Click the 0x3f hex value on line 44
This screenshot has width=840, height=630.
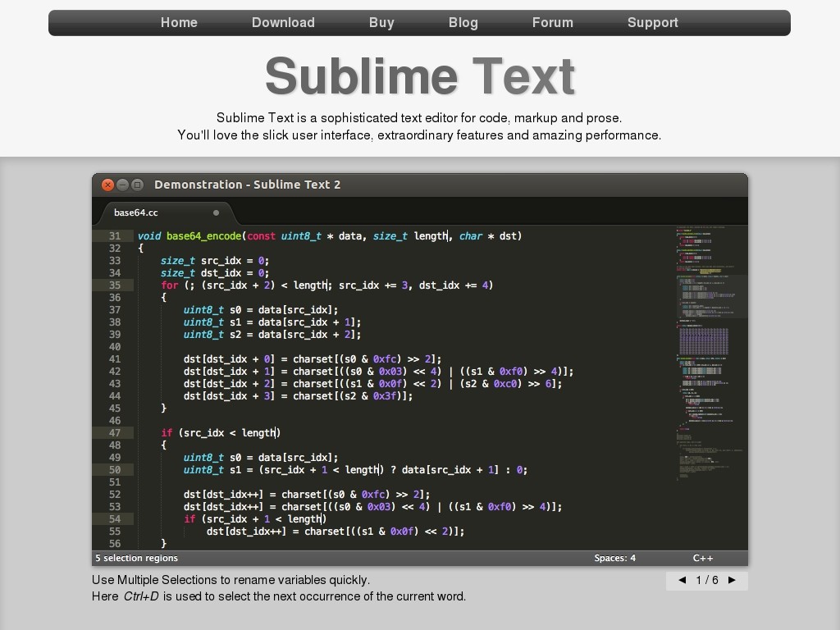[386, 396]
